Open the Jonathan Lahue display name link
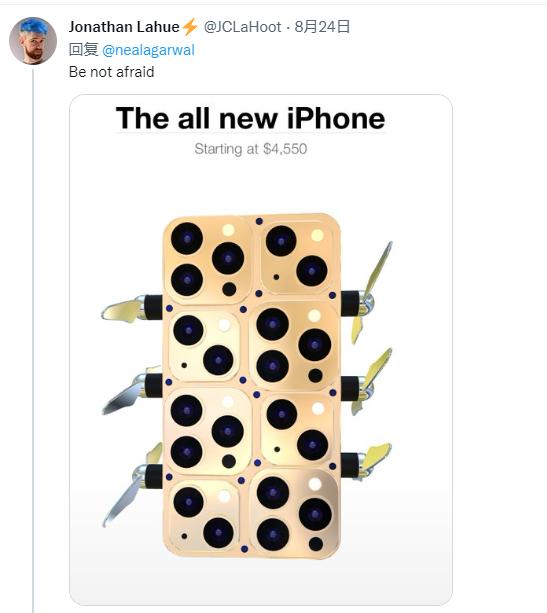Image resolution: width=547 pixels, height=613 pixels. pos(124,27)
